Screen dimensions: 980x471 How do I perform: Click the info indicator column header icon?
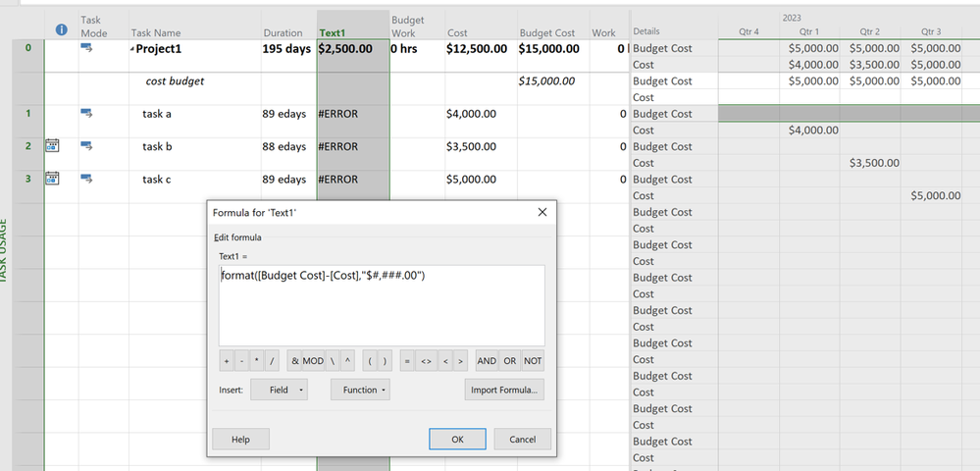pyautogui.click(x=61, y=29)
